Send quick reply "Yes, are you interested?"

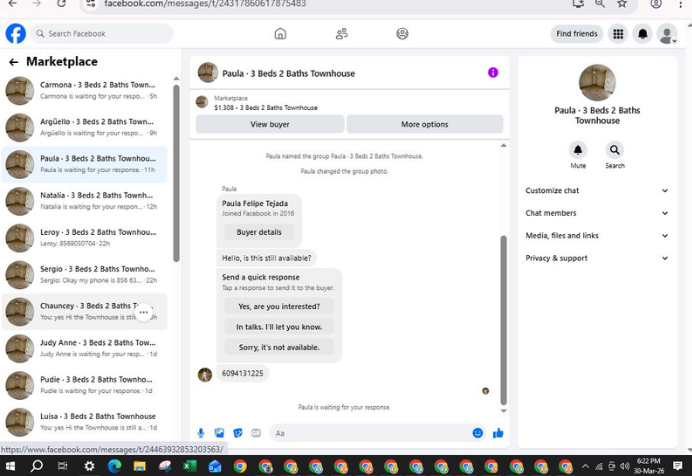(x=279, y=306)
